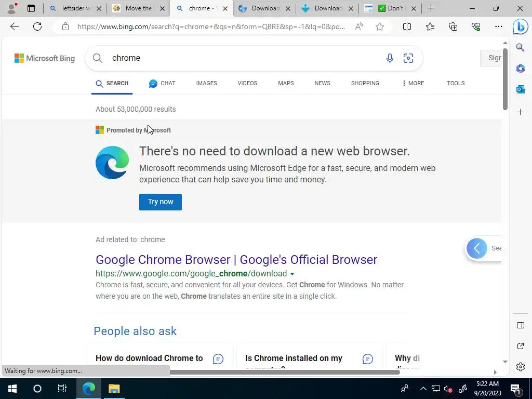Open the notification center icon
The image size is (532, 399).
[515, 389]
